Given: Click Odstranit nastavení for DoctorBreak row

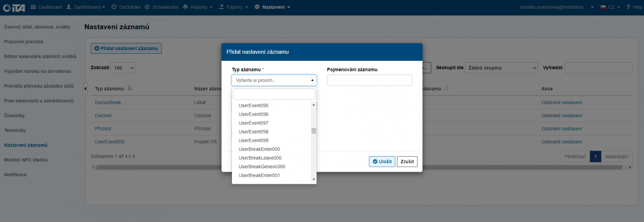Looking at the screenshot, I should pyautogui.click(x=561, y=102).
